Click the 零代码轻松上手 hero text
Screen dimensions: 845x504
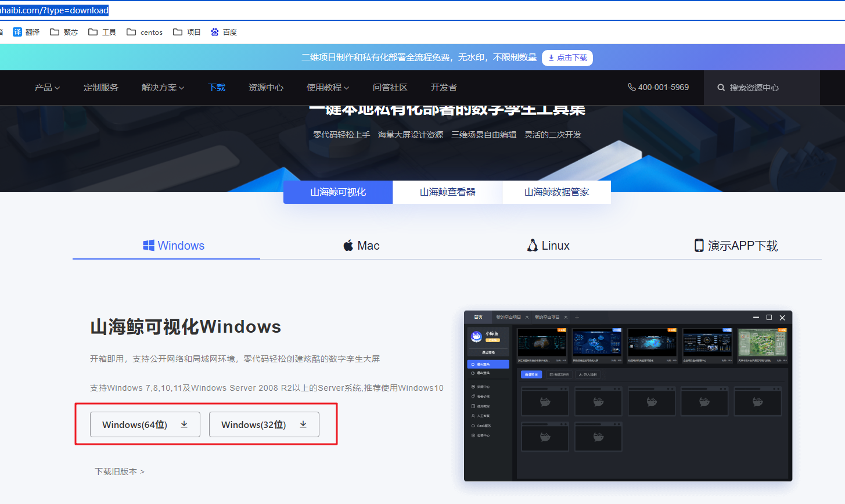(x=341, y=135)
